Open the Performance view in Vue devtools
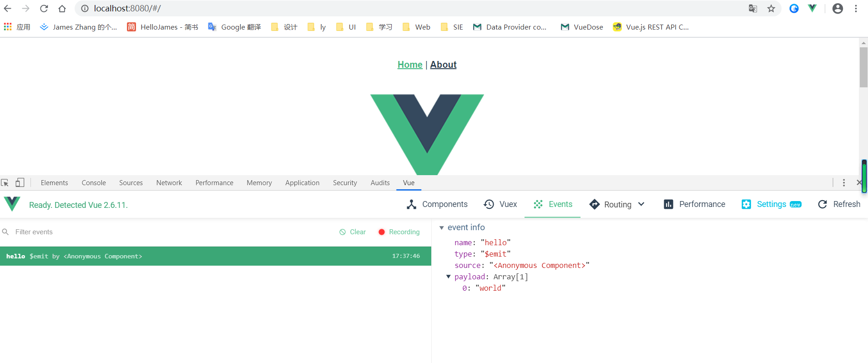This screenshot has width=868, height=363. pyautogui.click(x=694, y=204)
